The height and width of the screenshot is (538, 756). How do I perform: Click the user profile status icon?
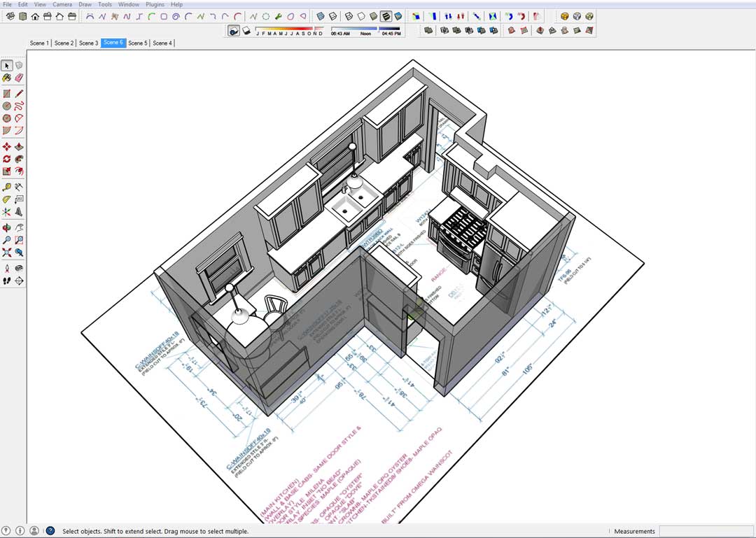[x=34, y=531]
